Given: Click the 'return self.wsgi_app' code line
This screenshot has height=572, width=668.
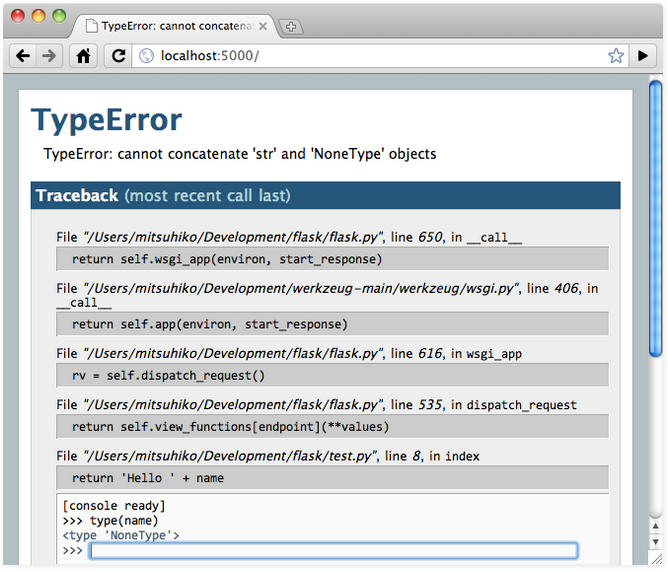Looking at the screenshot, I should click(x=332, y=259).
